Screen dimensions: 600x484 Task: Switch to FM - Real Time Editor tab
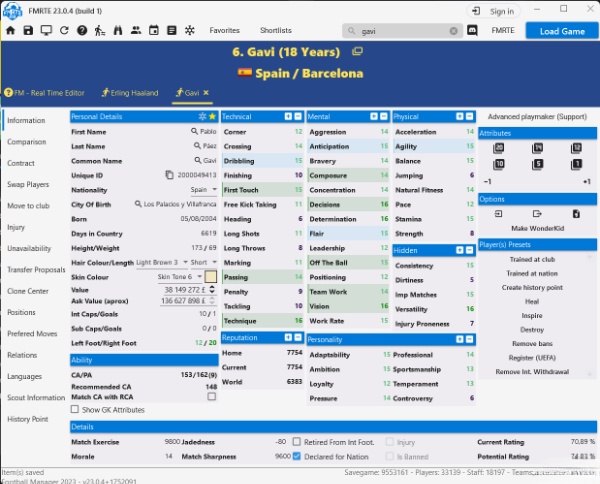click(x=44, y=93)
